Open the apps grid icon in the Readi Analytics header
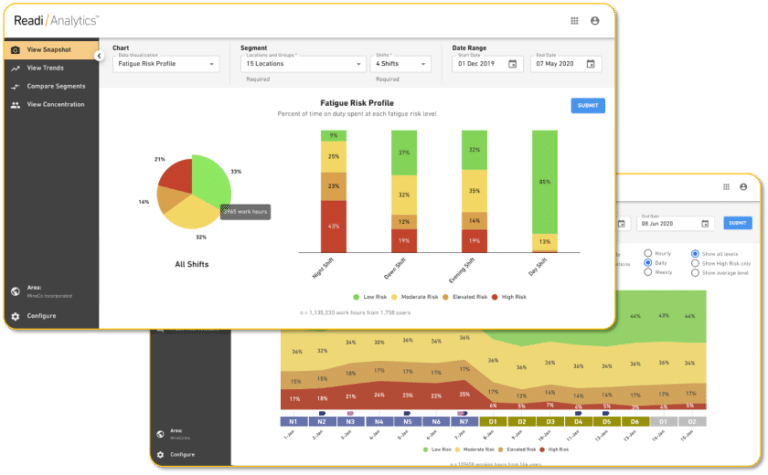768x475 pixels. pyautogui.click(x=574, y=21)
